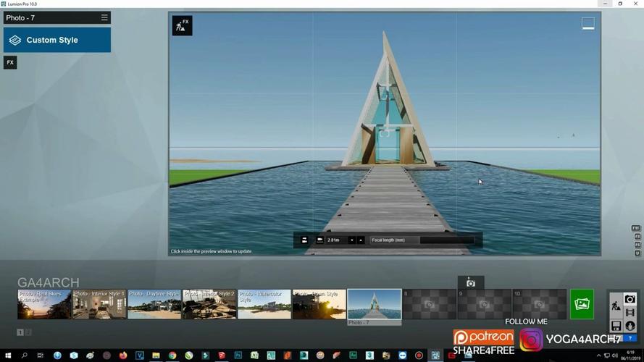Click the Custom Style button

(57, 40)
